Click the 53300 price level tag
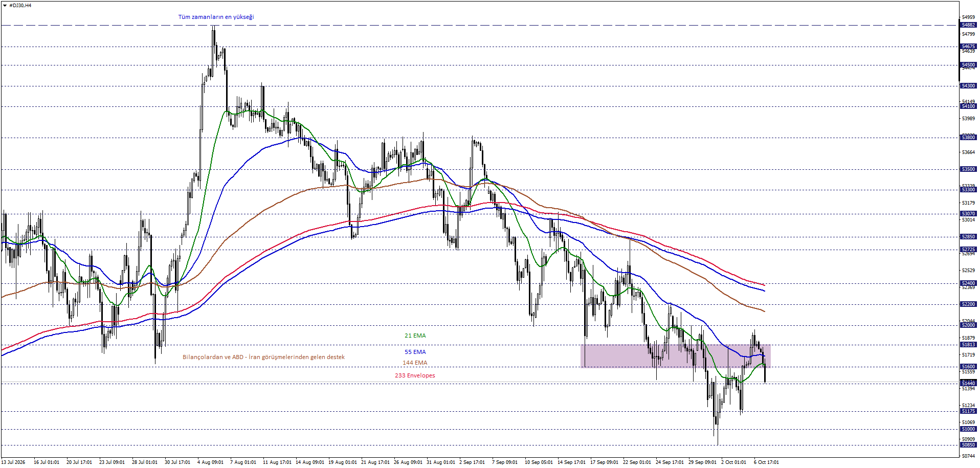980x468 pixels. coord(968,190)
